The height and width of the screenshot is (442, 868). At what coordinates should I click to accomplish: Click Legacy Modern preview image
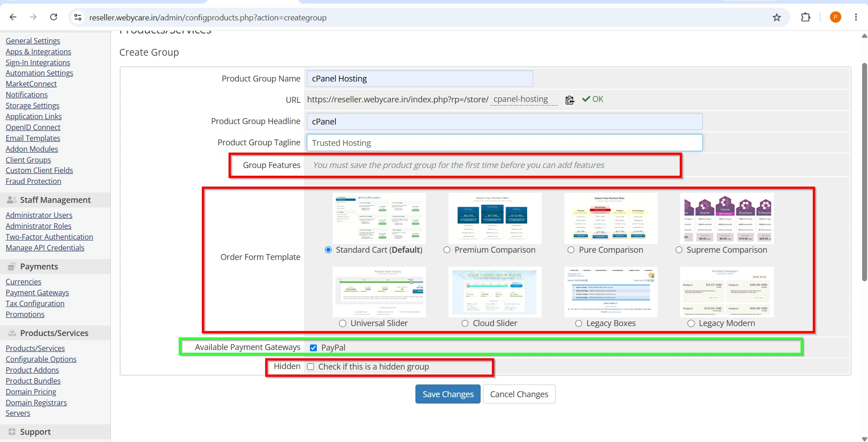click(x=727, y=292)
